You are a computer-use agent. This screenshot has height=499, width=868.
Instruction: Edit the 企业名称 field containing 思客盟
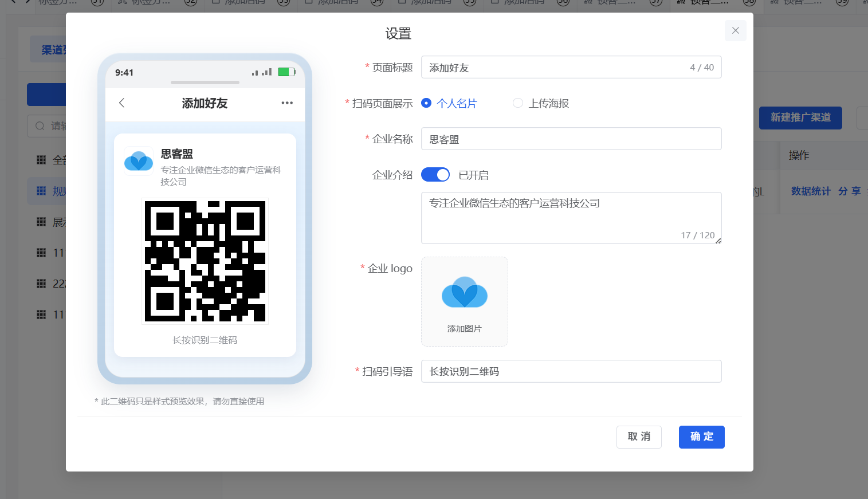pos(571,139)
